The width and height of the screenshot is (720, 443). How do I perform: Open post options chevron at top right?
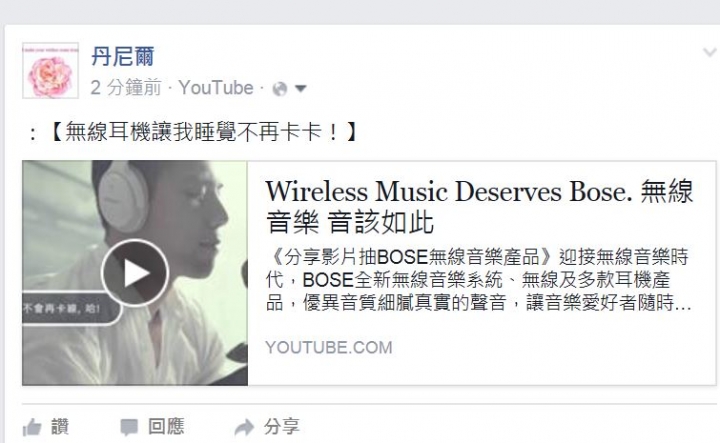point(710,52)
